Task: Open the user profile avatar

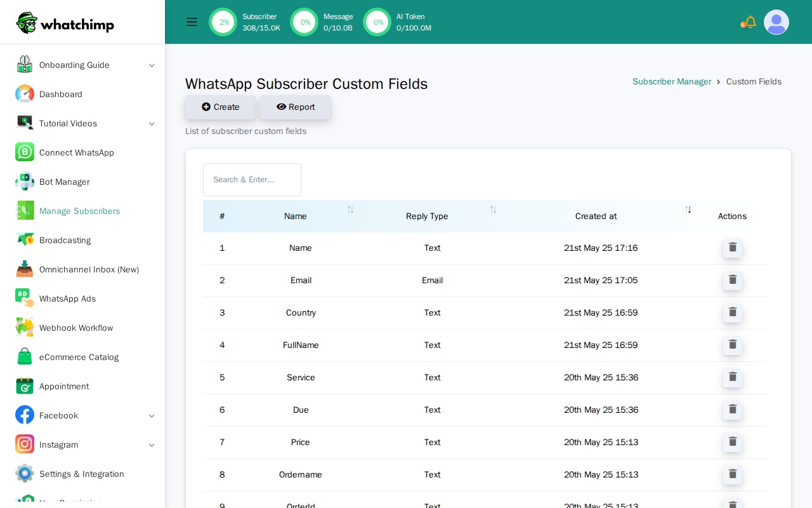Action: (x=776, y=22)
